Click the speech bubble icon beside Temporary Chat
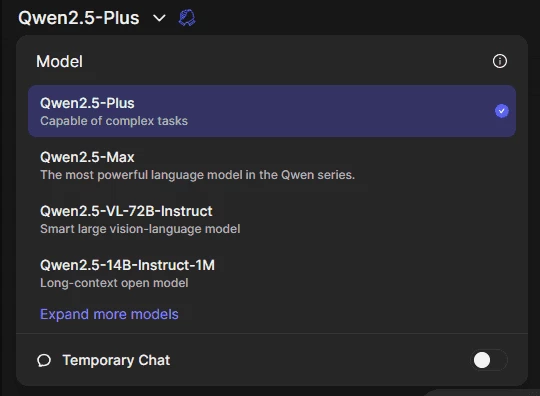 (x=44, y=361)
